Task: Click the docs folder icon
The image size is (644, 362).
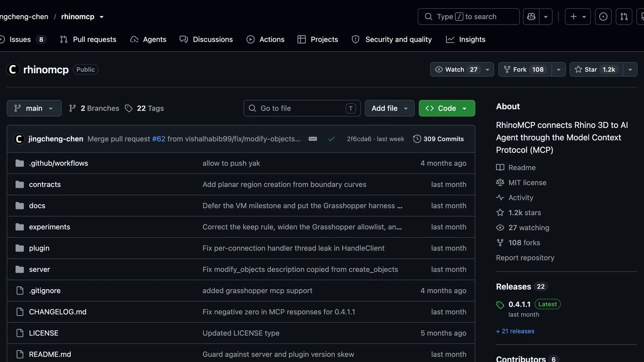Action: coord(20,206)
